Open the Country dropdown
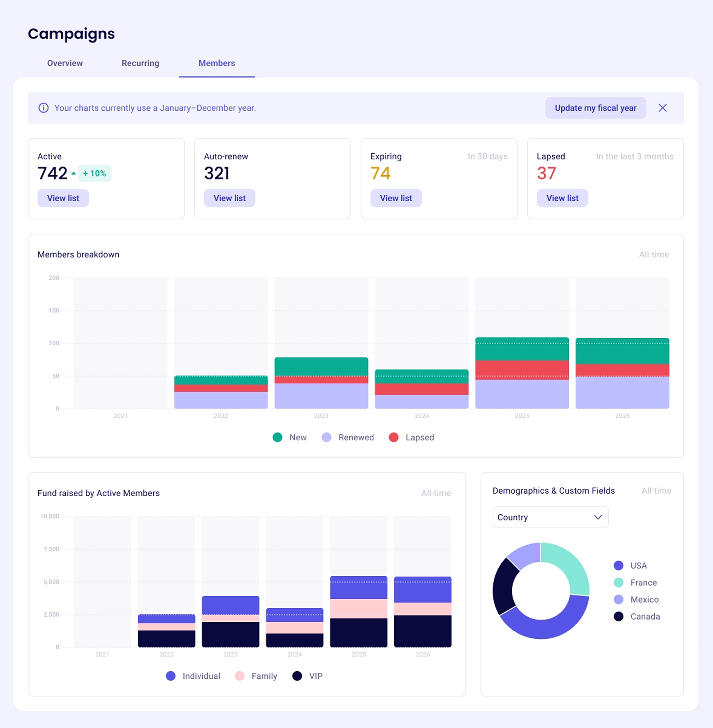The width and height of the screenshot is (713, 728). pyautogui.click(x=550, y=517)
